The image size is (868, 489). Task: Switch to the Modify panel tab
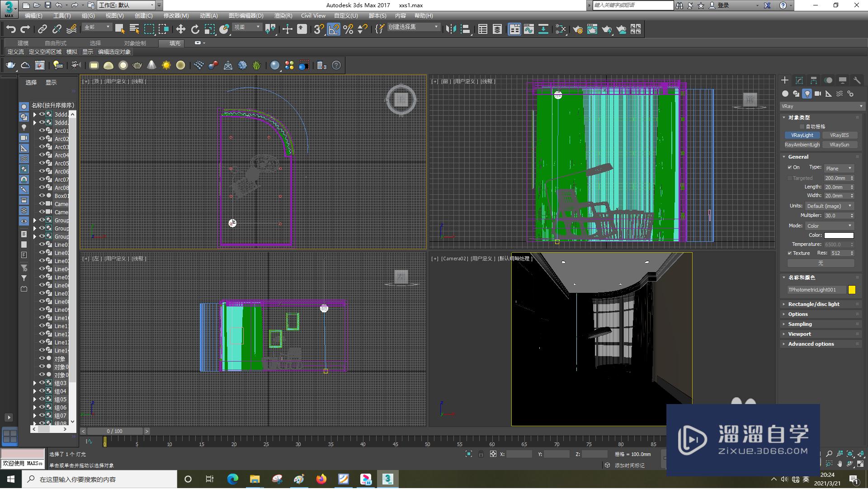(x=799, y=80)
